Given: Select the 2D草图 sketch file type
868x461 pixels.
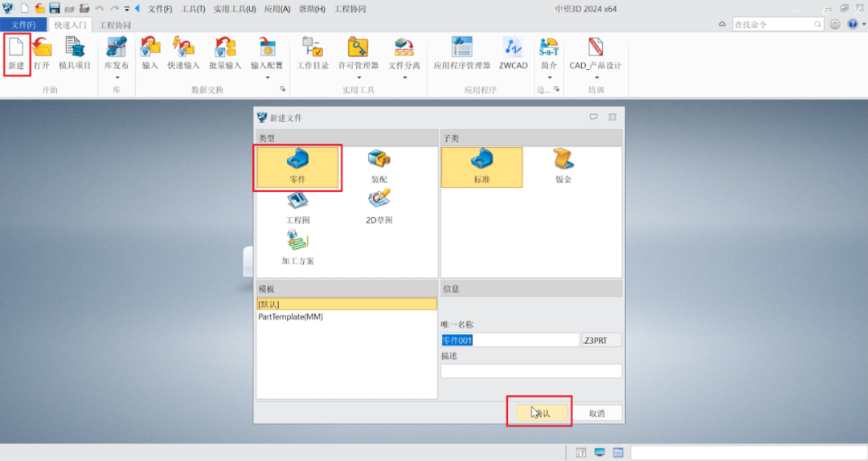Looking at the screenshot, I should click(x=379, y=208).
